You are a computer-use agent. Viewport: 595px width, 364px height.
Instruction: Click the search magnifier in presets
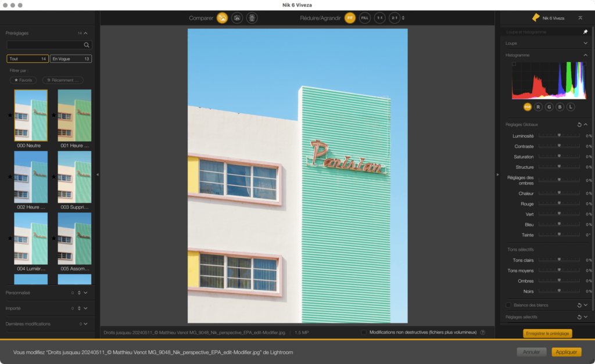(x=87, y=45)
